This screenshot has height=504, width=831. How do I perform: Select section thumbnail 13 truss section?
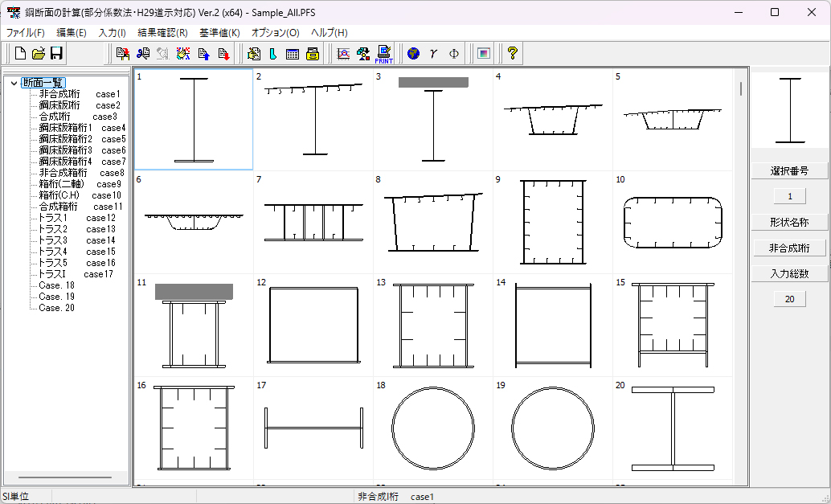[433, 325]
